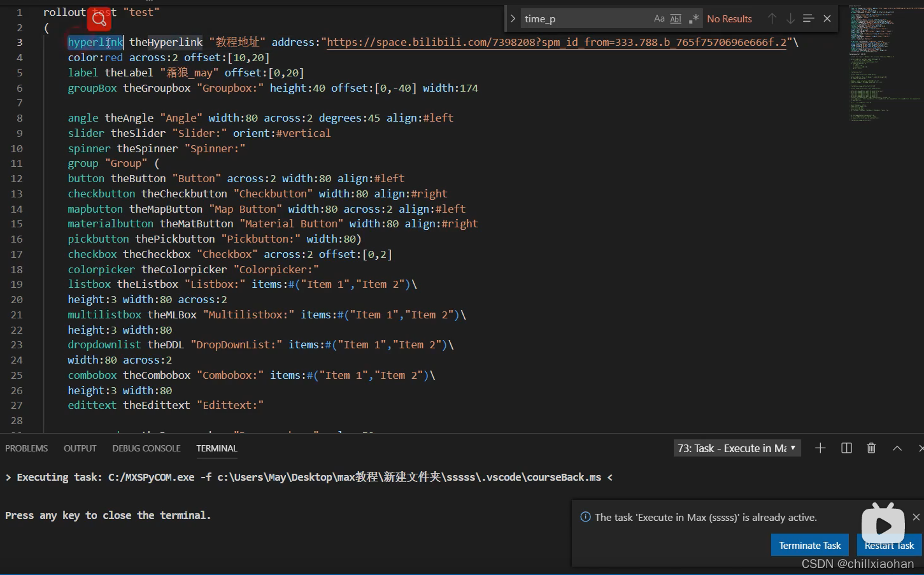This screenshot has height=575, width=924.
Task: Click the 'rollout' keyword on line 1
Action: pyautogui.click(x=64, y=12)
